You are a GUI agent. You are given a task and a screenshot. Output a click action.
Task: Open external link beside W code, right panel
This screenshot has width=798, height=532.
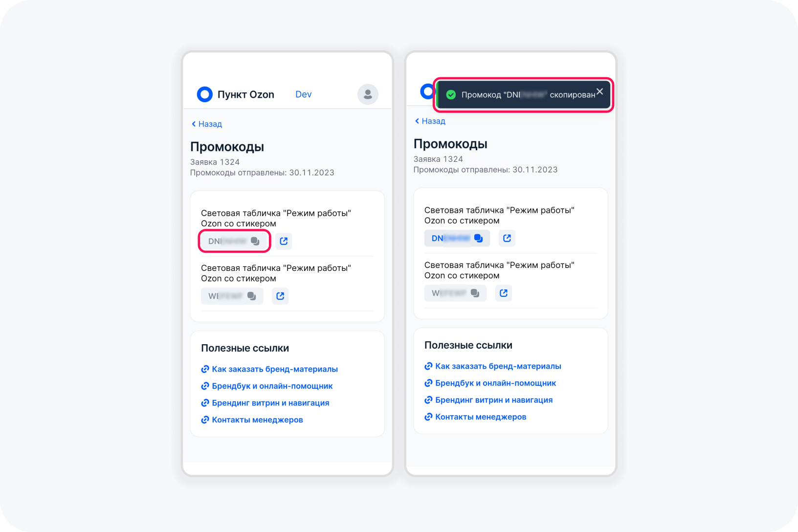pyautogui.click(x=504, y=293)
